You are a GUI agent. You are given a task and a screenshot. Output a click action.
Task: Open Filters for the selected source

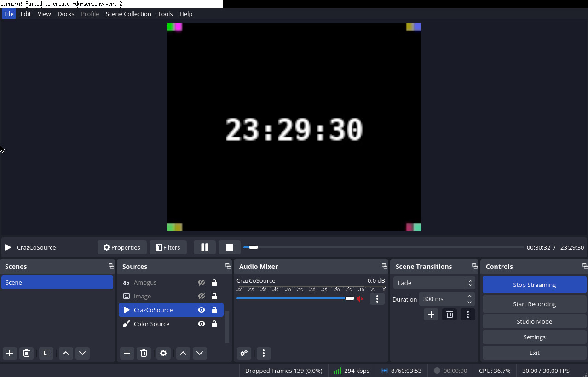click(168, 247)
